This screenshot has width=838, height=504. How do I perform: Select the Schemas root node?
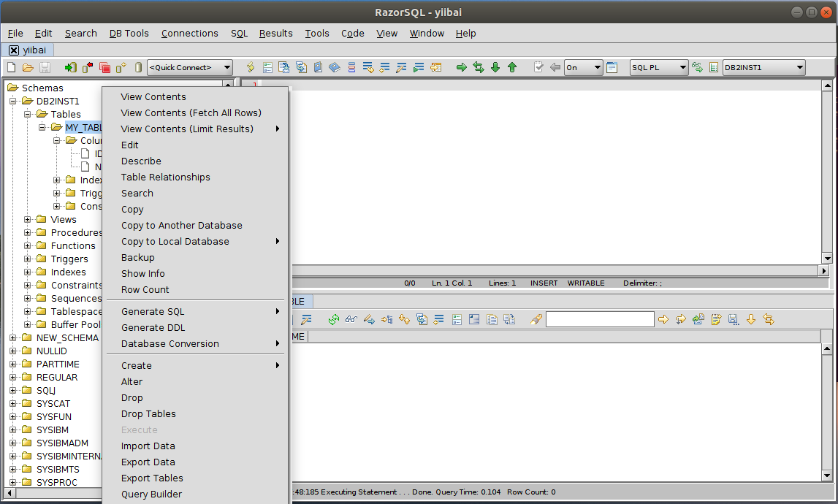[x=42, y=88]
